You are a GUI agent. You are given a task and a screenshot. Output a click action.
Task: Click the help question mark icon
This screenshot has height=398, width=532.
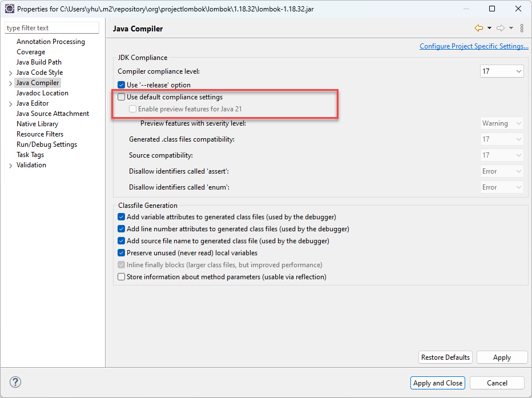[x=15, y=383]
